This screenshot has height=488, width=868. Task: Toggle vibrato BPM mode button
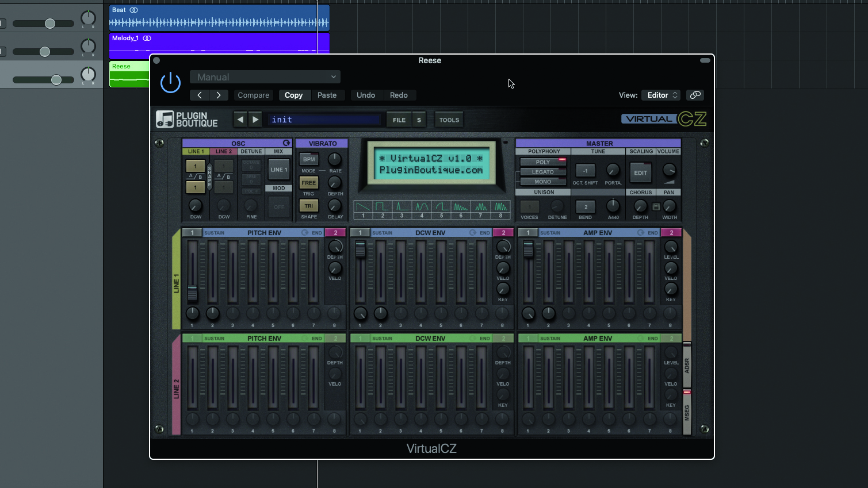[309, 159]
